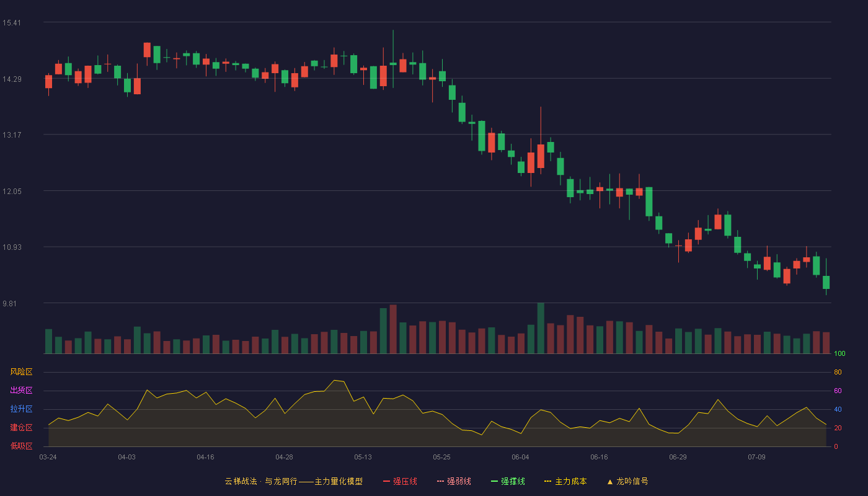Click the 12.05 price axis label
Viewport: 868px width, 496px height.
12,191
